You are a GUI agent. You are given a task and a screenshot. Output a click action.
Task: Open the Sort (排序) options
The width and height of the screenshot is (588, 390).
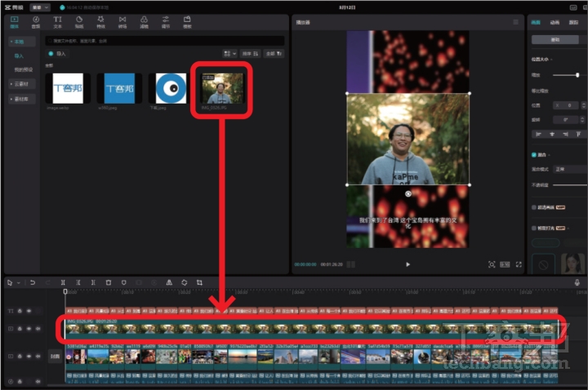pyautogui.click(x=250, y=54)
